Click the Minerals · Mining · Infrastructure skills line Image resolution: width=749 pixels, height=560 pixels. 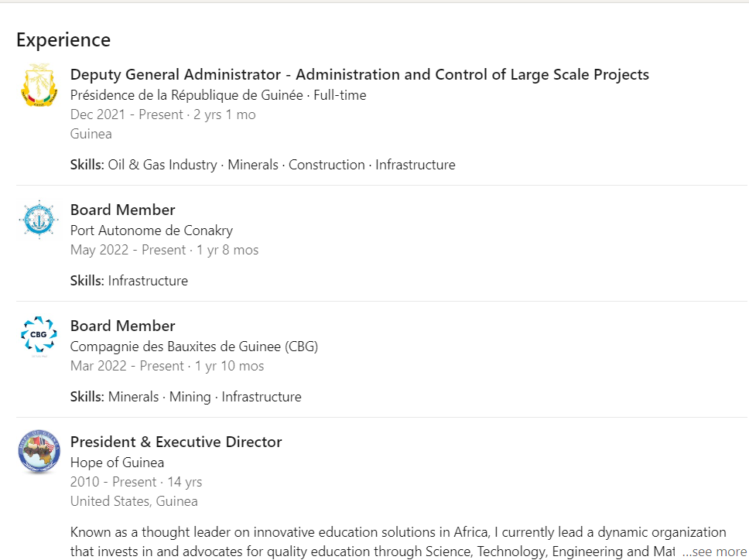point(186,397)
